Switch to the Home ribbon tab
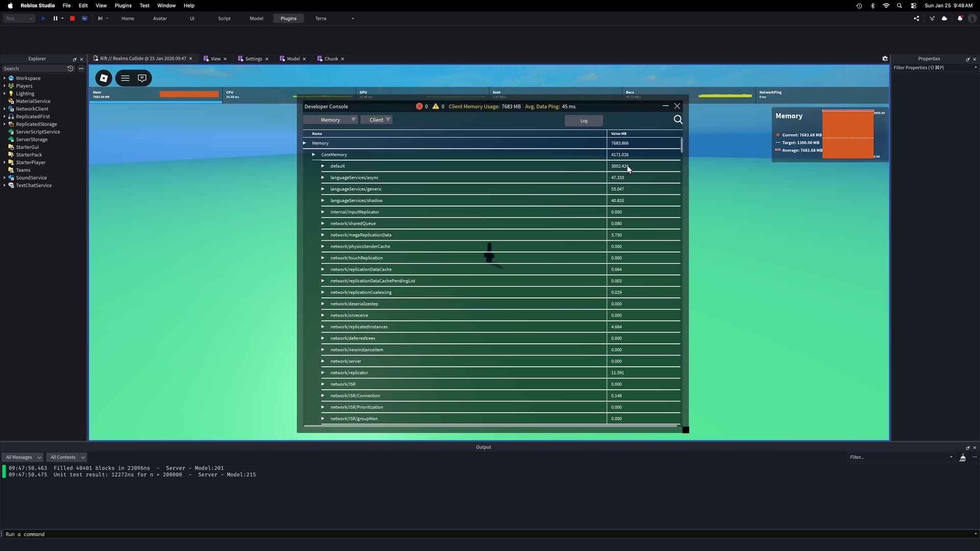 (128, 18)
